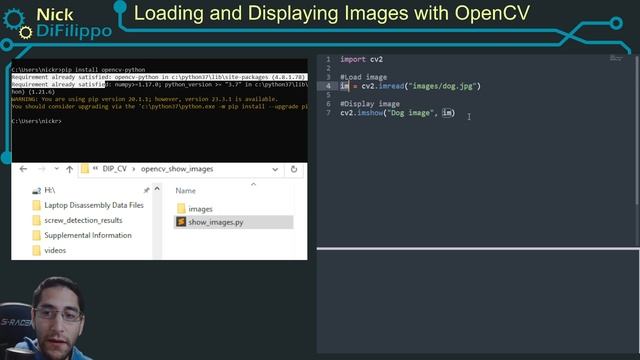Image resolution: width=640 pixels, height=360 pixels.
Task: Click the pin icon next to H:\
Action: (x=146, y=190)
